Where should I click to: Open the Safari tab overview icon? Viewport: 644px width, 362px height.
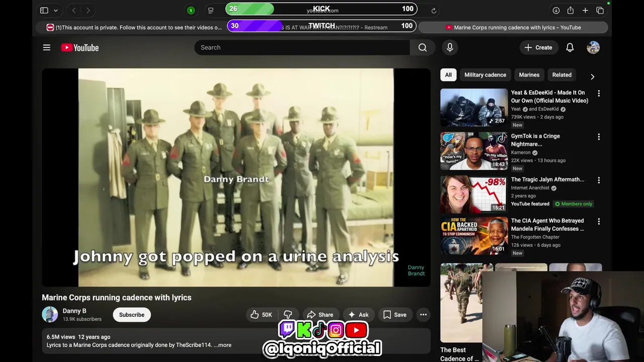600,10
